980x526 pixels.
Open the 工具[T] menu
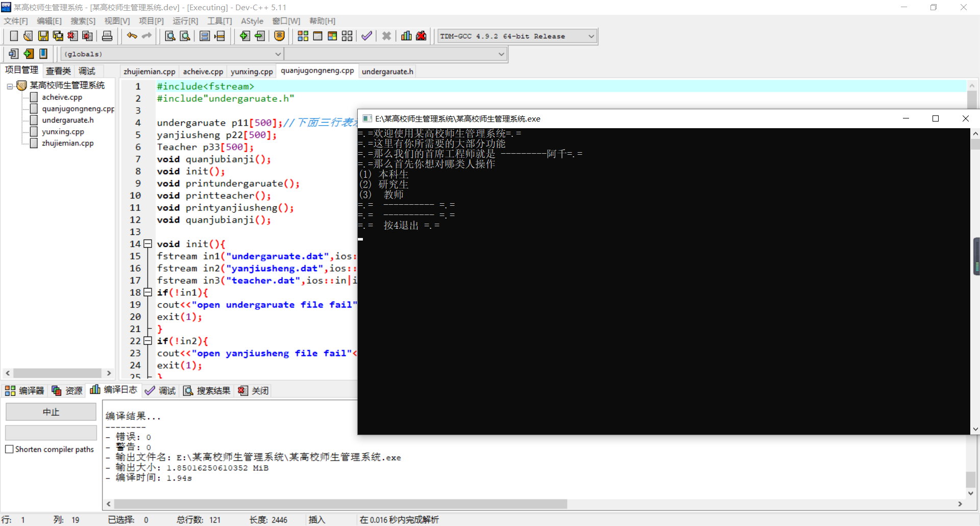[219, 21]
